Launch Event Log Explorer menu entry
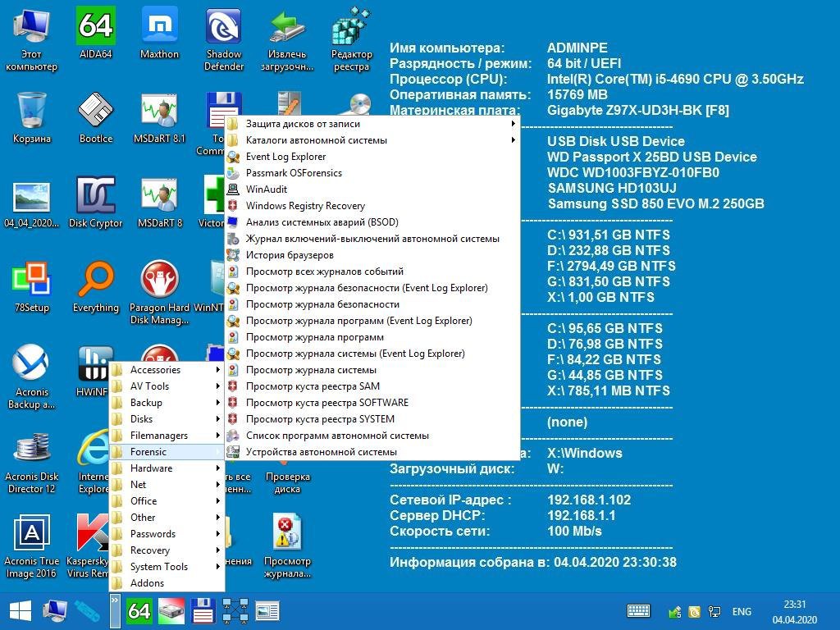The image size is (840, 630). (x=372, y=157)
